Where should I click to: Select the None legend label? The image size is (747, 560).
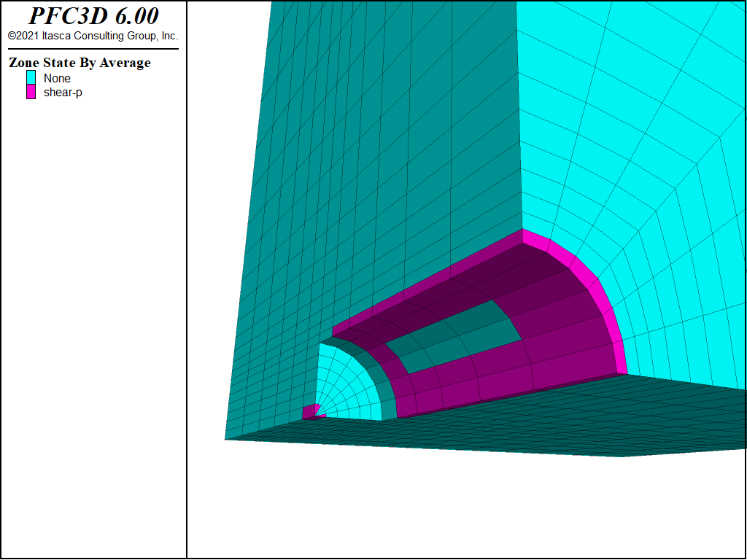tap(57, 78)
